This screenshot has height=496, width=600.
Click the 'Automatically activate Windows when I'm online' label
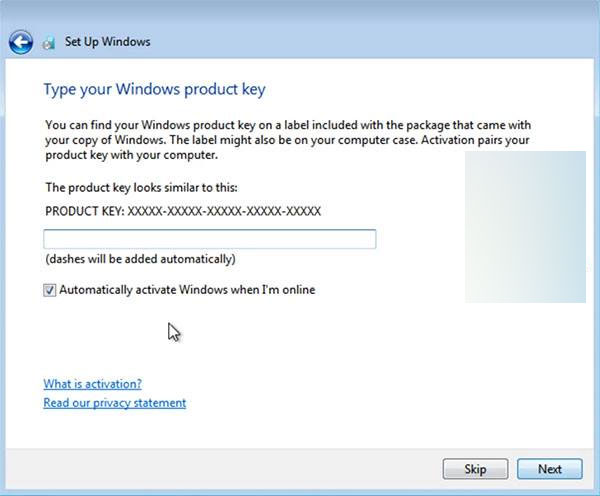coord(187,290)
